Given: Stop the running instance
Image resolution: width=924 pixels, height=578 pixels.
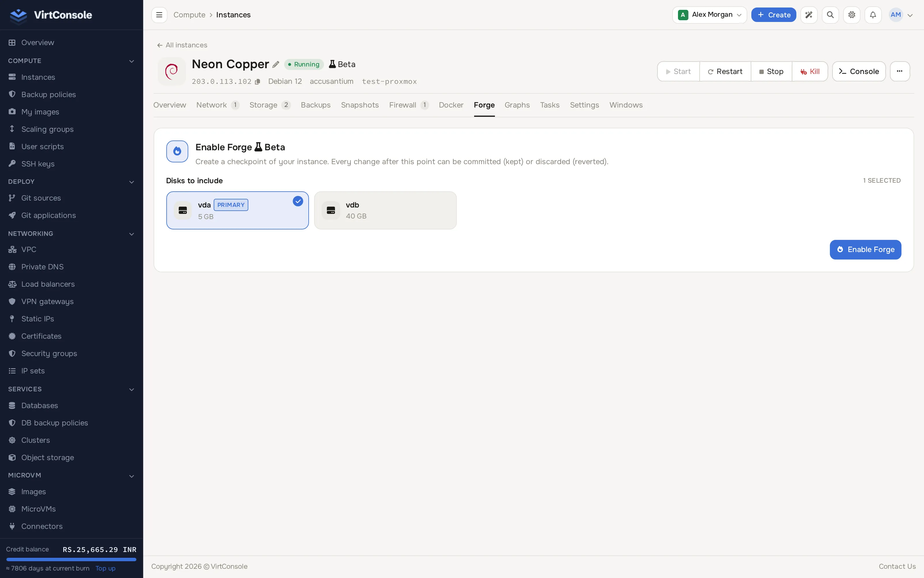Looking at the screenshot, I should [x=771, y=71].
